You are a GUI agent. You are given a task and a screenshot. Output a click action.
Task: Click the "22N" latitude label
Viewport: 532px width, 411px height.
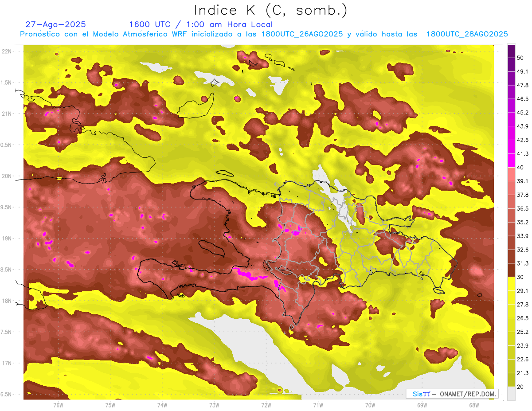pyautogui.click(x=7, y=51)
